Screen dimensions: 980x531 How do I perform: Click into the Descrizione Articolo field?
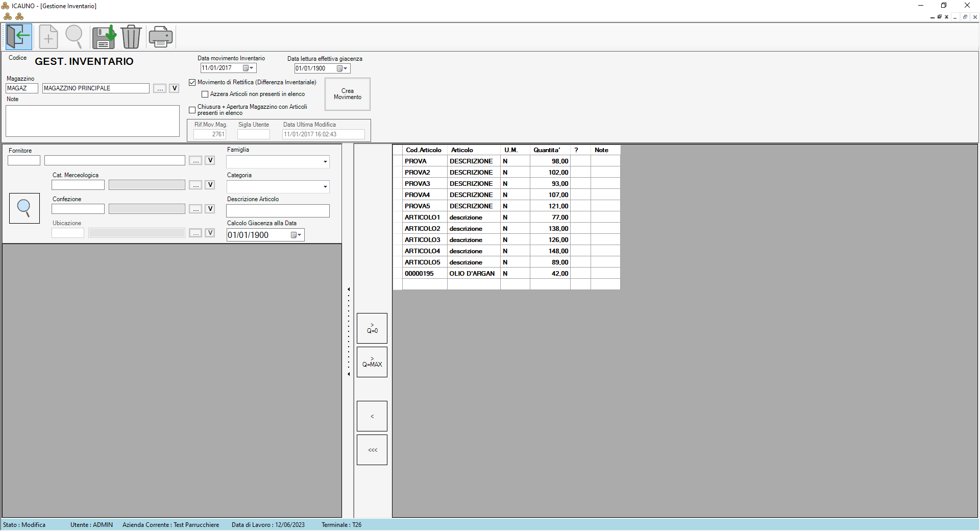(x=278, y=211)
